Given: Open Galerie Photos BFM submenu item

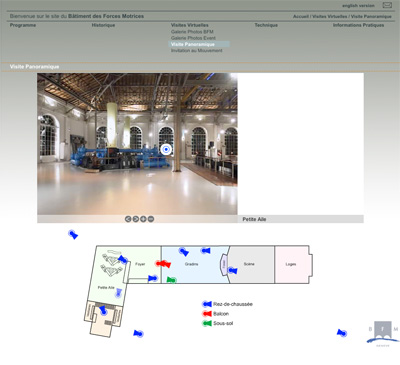Looking at the screenshot, I should click(192, 32).
